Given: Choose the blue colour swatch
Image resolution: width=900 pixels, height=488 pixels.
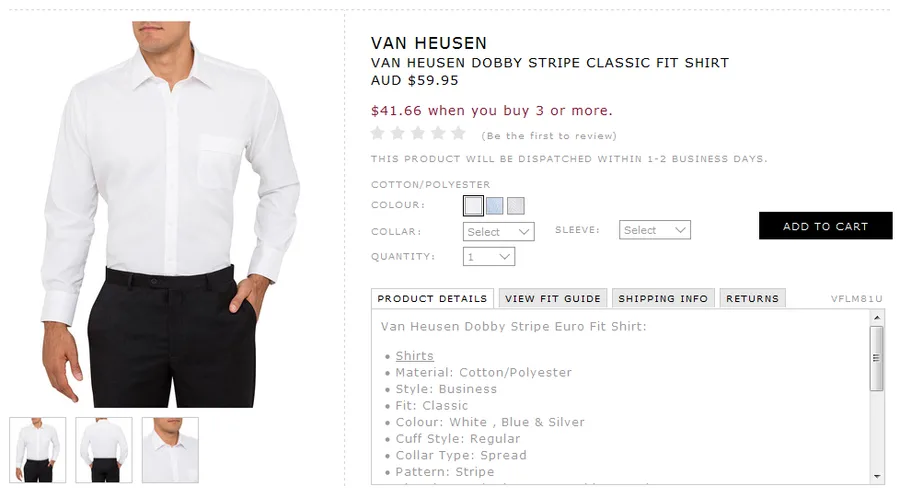Looking at the screenshot, I should pyautogui.click(x=494, y=206).
